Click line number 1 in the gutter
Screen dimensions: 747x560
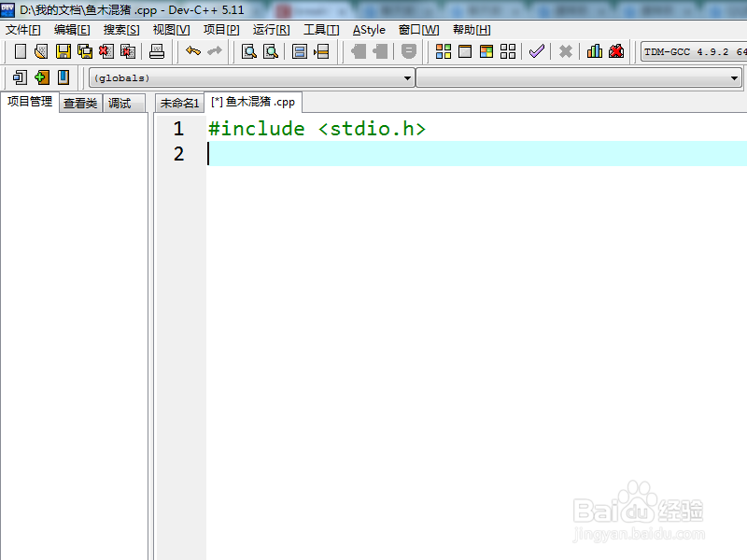[178, 129]
